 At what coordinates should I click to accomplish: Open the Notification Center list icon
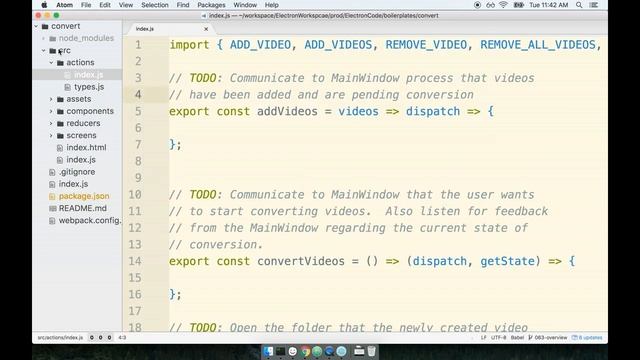click(x=594, y=5)
